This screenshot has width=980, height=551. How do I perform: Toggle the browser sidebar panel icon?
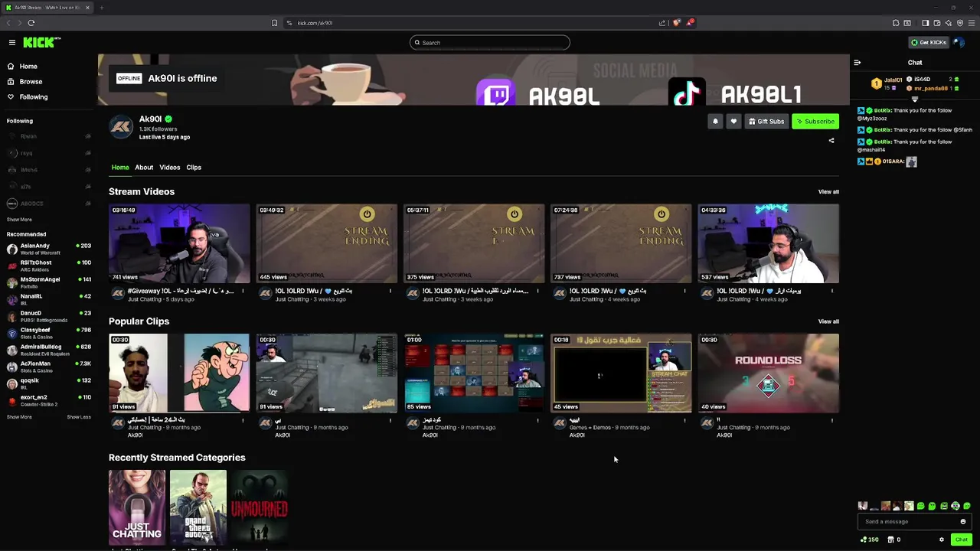[925, 23]
